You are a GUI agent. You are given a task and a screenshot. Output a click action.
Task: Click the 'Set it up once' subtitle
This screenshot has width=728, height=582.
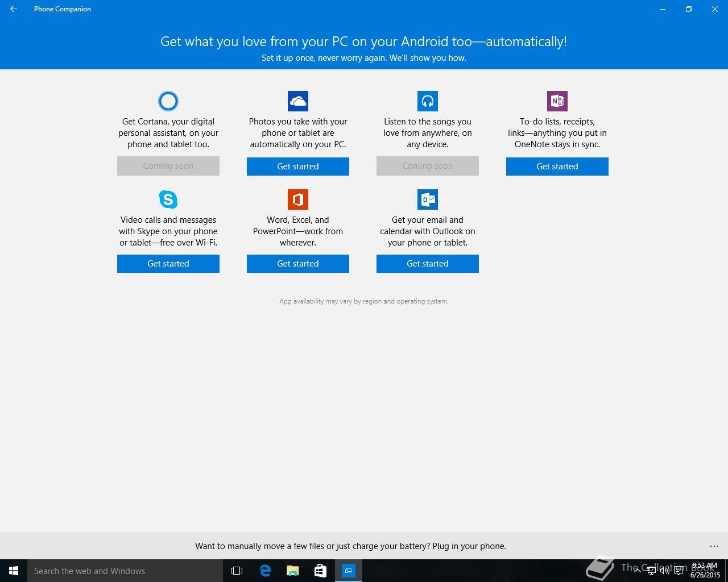364,58
